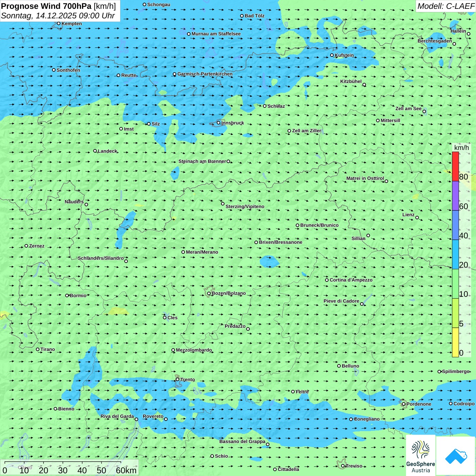Click the blue cloud logo bottom right
476x476 pixels.
(456, 456)
